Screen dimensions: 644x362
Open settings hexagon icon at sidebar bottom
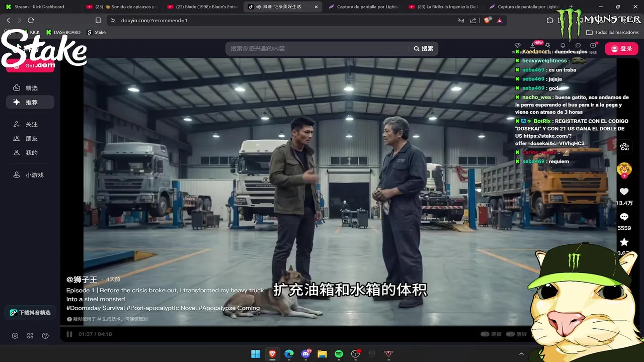[15, 336]
